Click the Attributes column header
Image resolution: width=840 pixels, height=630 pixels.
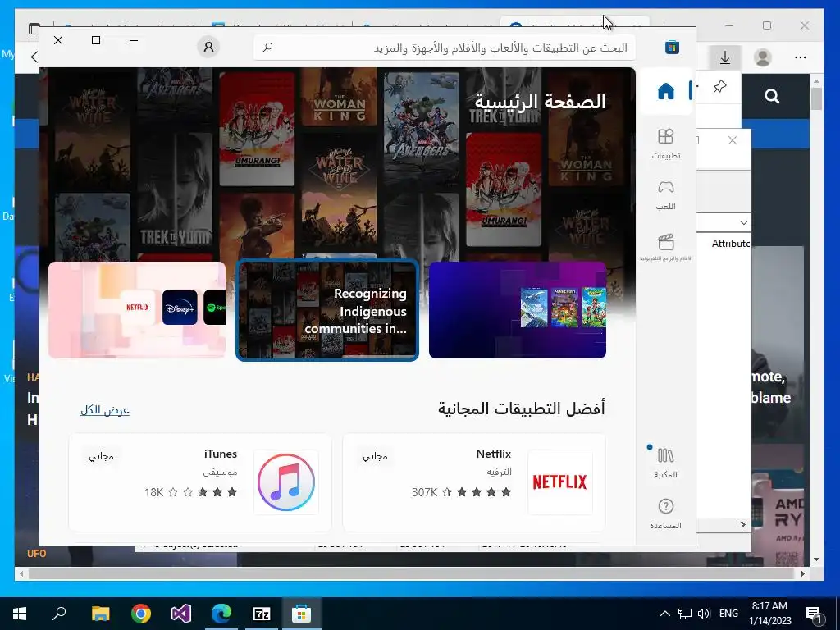point(730,244)
